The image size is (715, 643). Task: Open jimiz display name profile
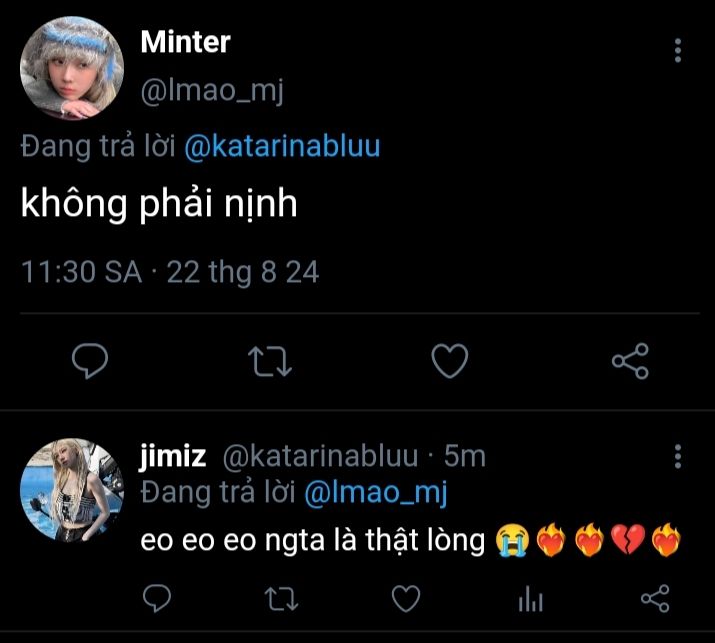point(173,457)
